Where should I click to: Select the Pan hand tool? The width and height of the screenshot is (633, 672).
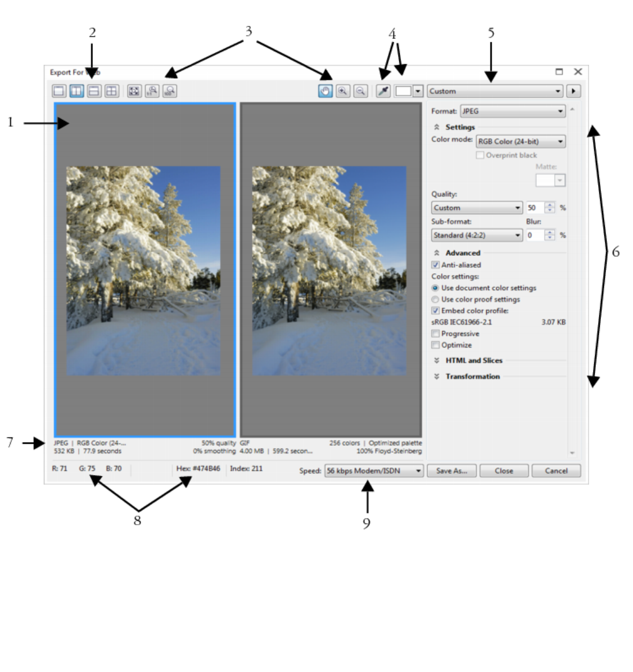pos(325,91)
